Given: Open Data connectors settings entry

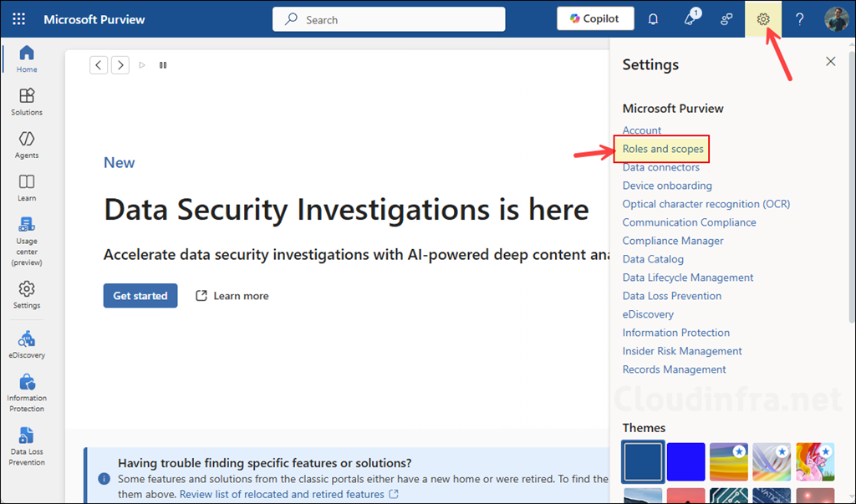Looking at the screenshot, I should tap(660, 167).
